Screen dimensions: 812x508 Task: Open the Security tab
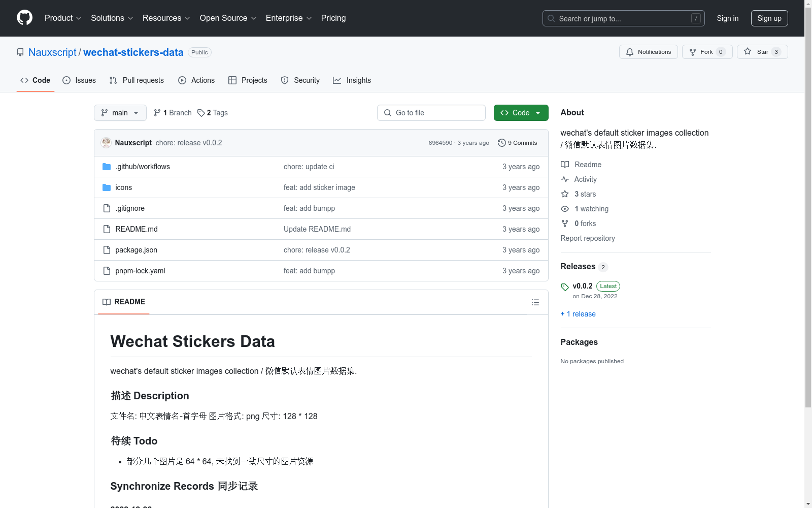click(300, 80)
